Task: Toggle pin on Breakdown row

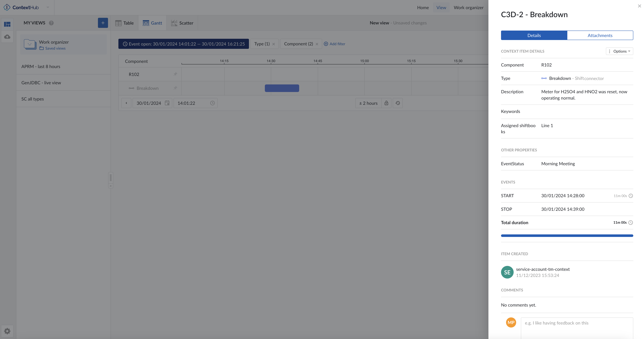Action: point(175,88)
